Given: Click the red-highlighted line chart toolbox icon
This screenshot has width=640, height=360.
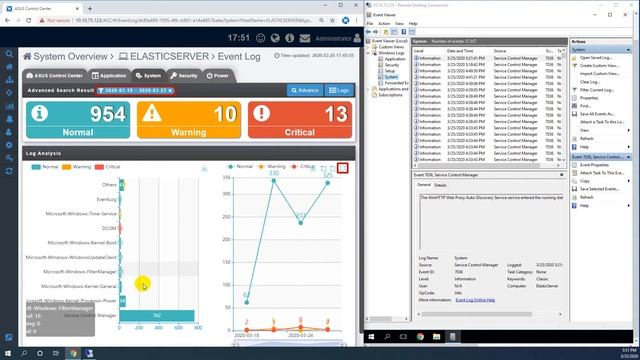Looking at the screenshot, I should click(x=343, y=168).
